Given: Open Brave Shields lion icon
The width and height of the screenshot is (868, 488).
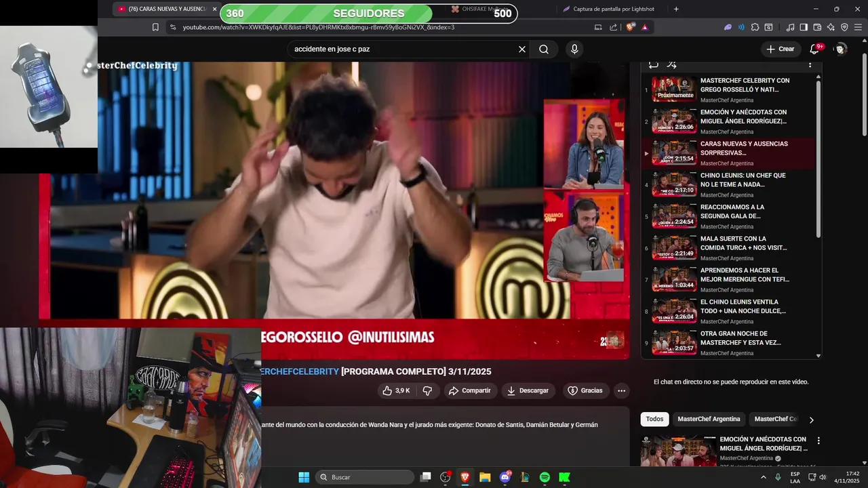Looking at the screenshot, I should [x=630, y=27].
